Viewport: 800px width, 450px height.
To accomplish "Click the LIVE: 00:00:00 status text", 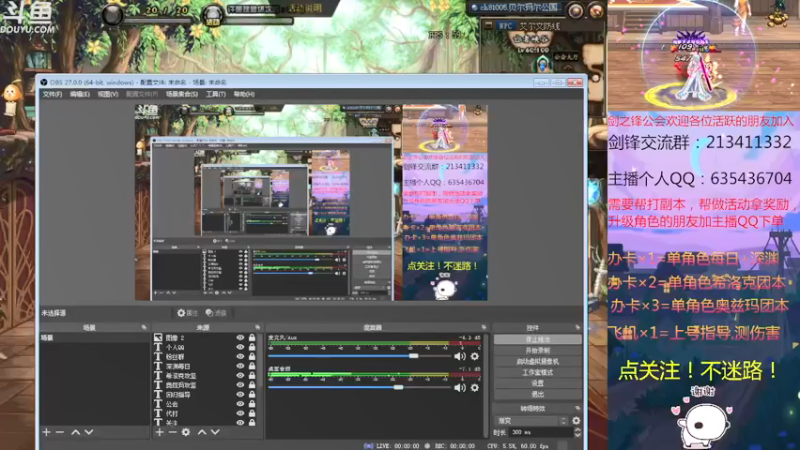I will pyautogui.click(x=397, y=446).
